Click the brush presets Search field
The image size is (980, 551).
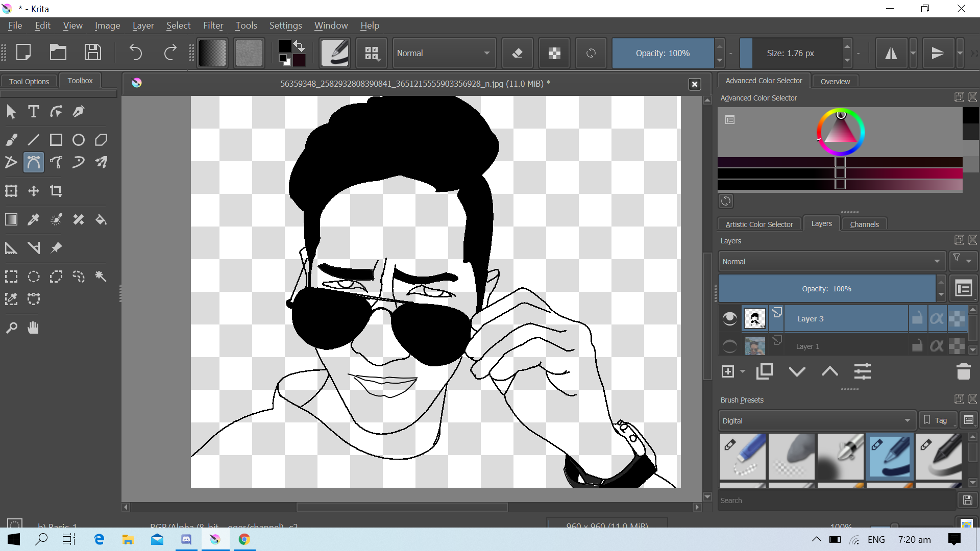click(x=836, y=500)
